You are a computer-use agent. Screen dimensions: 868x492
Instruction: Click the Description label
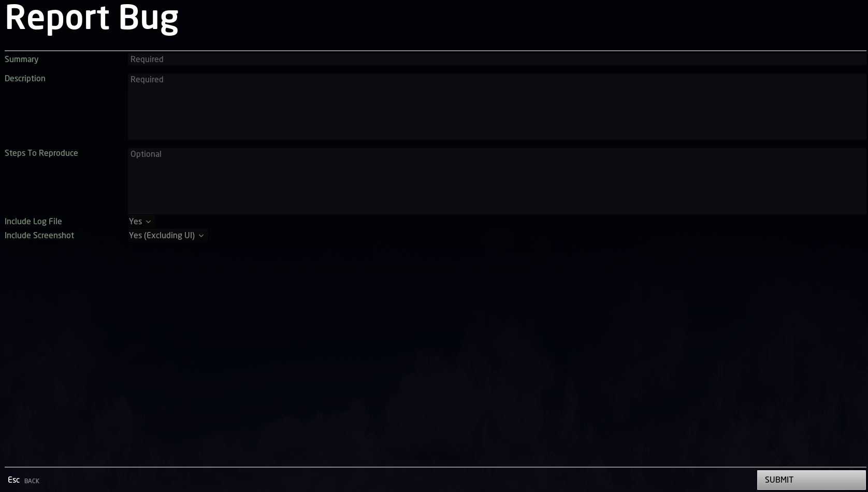tap(25, 79)
